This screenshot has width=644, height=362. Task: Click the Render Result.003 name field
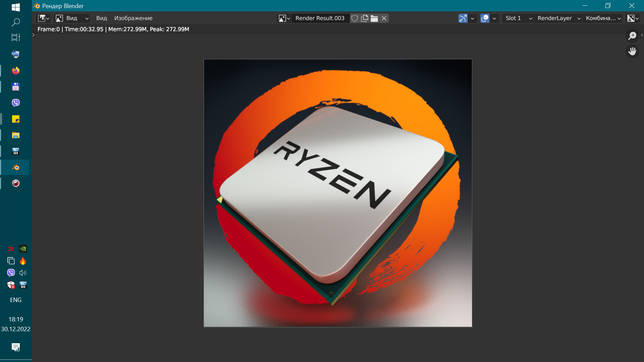pos(320,18)
